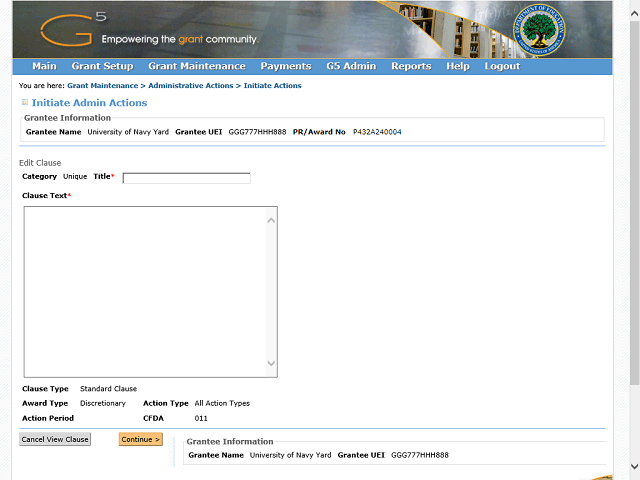Viewport: 640px width, 480px height.
Task: Open the Grant Setup menu
Action: tap(102, 66)
